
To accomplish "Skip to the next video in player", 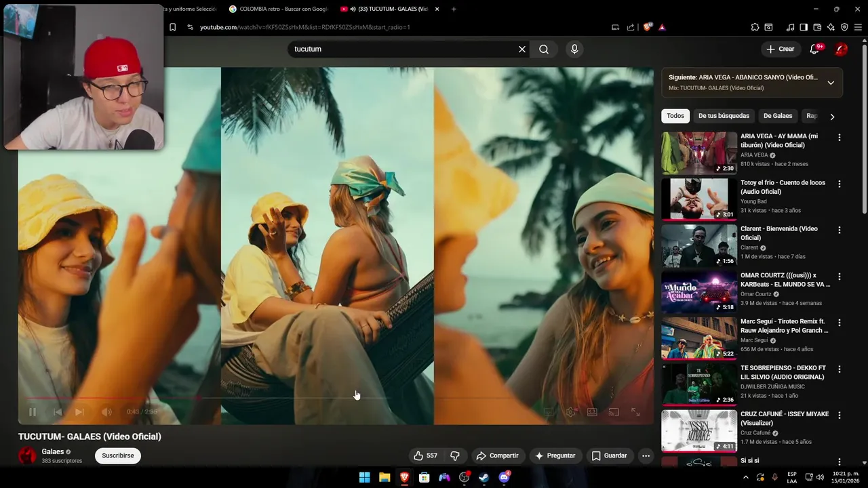I will point(79,412).
